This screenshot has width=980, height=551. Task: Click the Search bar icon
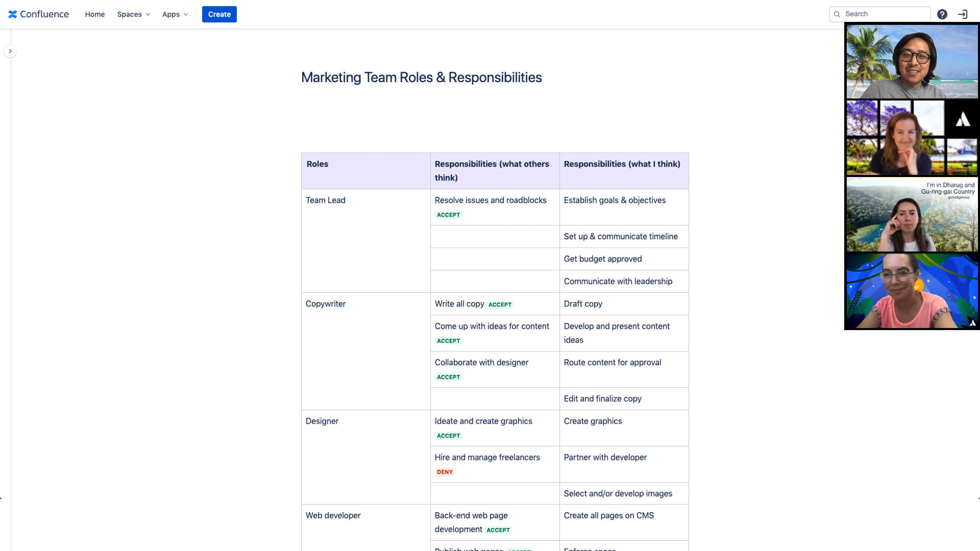point(837,14)
